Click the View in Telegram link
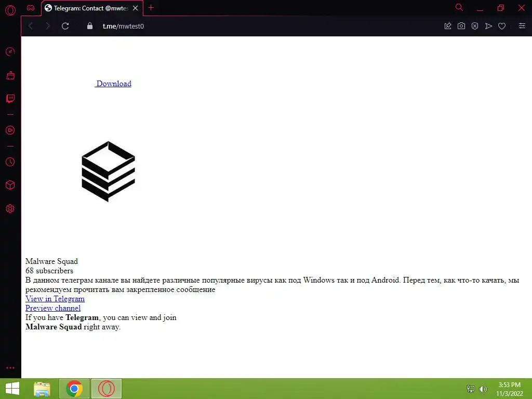The height and width of the screenshot is (399, 532). coord(55,299)
